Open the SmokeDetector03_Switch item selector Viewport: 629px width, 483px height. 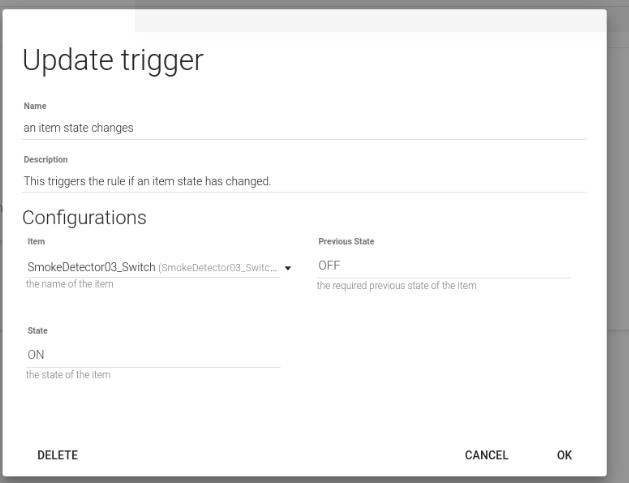coord(150,267)
